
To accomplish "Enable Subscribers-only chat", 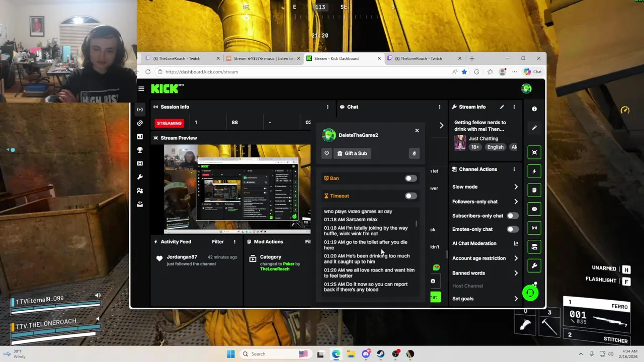I will click(512, 216).
